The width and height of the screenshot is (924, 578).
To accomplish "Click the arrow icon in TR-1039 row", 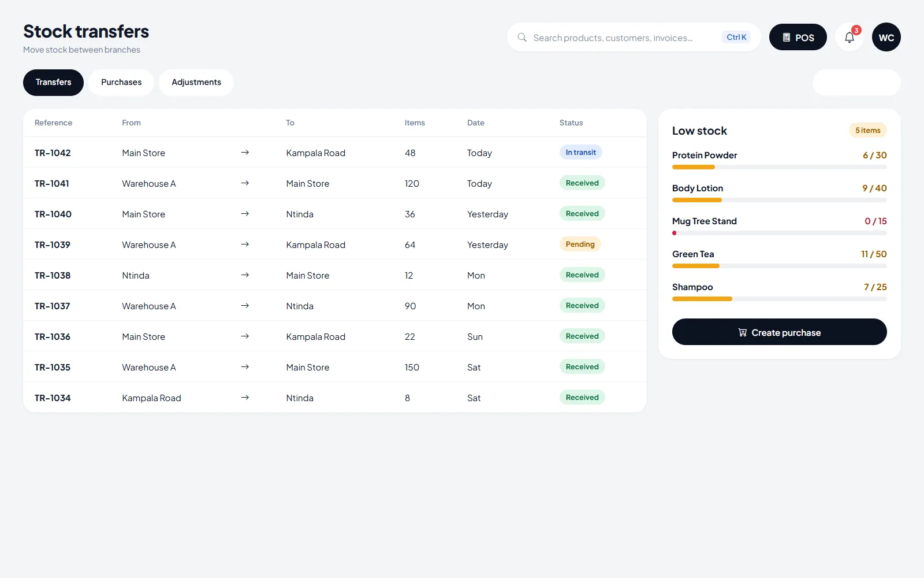I will (245, 244).
